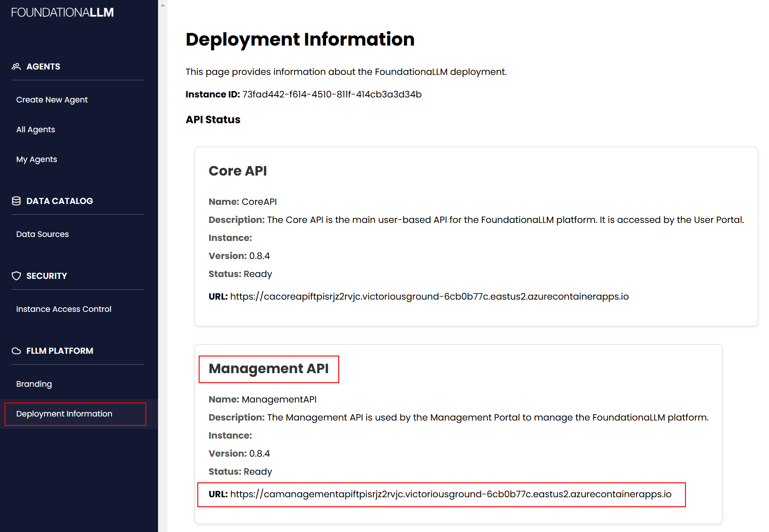Viewport: 769px width, 532px height.
Task: Click the Security shield icon
Action: (17, 276)
